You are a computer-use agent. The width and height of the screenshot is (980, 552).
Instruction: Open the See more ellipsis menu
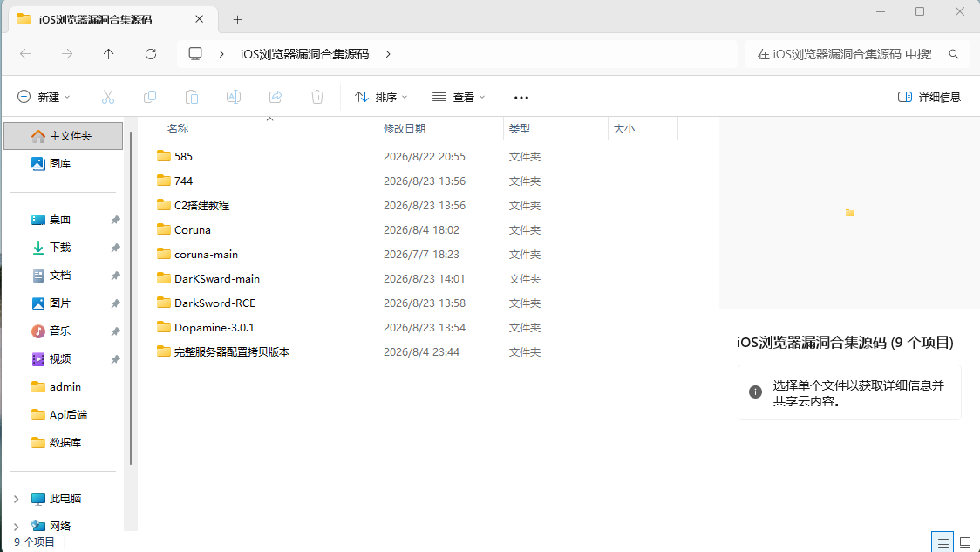click(521, 97)
